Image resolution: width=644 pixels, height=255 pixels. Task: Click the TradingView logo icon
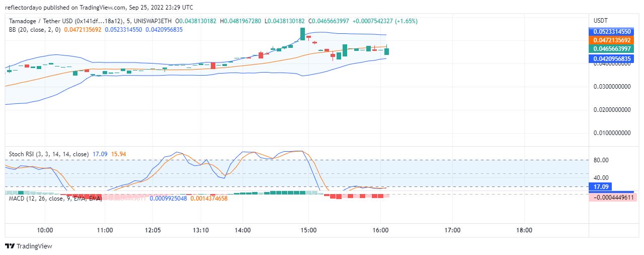tap(10, 246)
